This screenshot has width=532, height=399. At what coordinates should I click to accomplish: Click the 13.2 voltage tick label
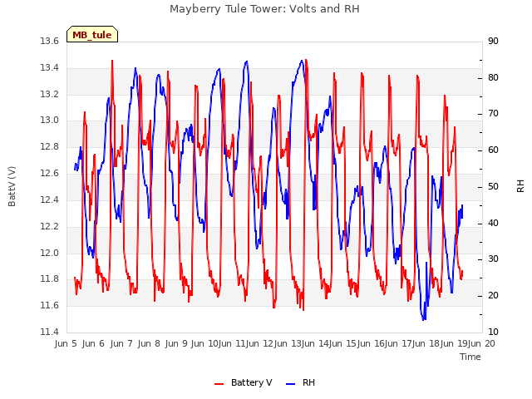click(x=50, y=94)
